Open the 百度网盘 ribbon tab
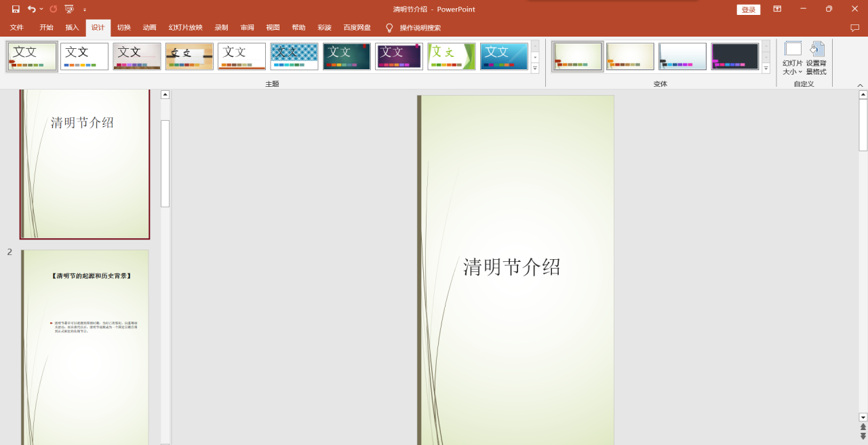The image size is (868, 445). point(356,28)
